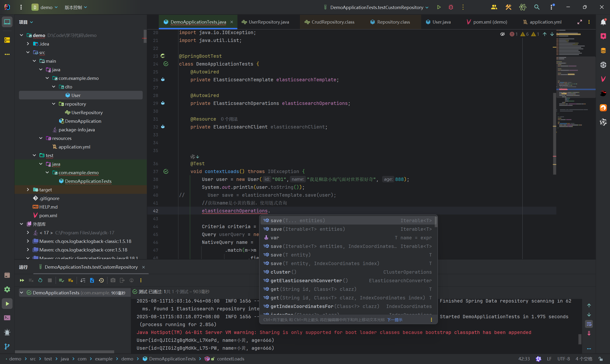Expand the logback-classic Maven library
The height and width of the screenshot is (364, 610).
(28, 241)
